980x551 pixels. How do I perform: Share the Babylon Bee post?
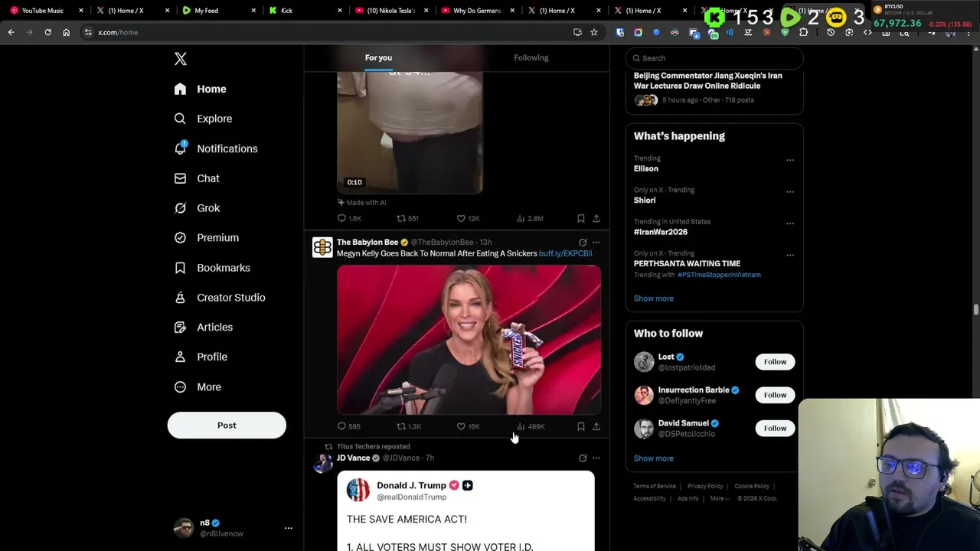[596, 426]
